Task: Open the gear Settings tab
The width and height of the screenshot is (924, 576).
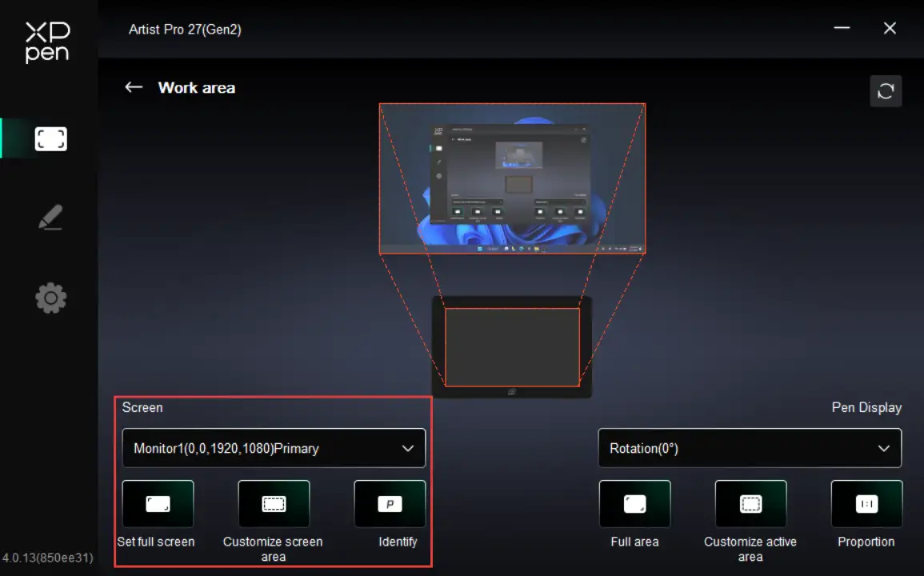Action: [x=50, y=298]
